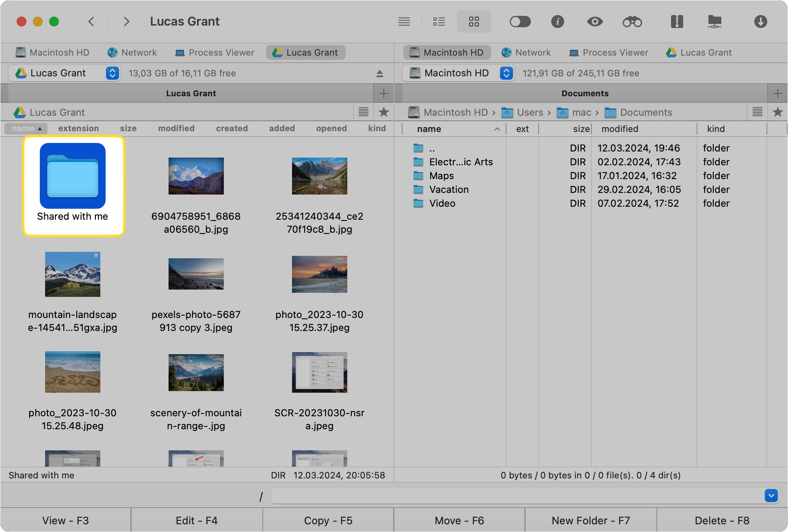
Task: Open right pane list options icon
Action: click(758, 112)
